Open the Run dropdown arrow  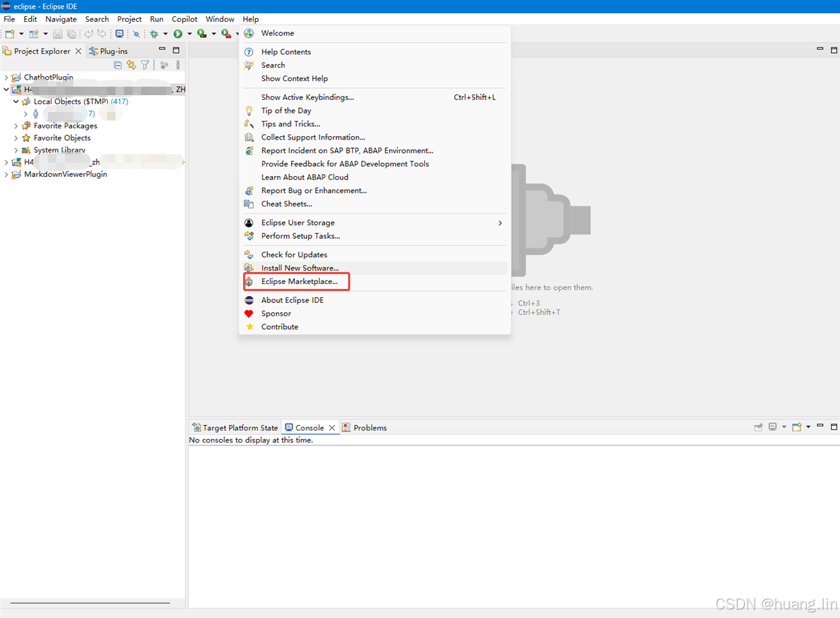click(x=189, y=34)
